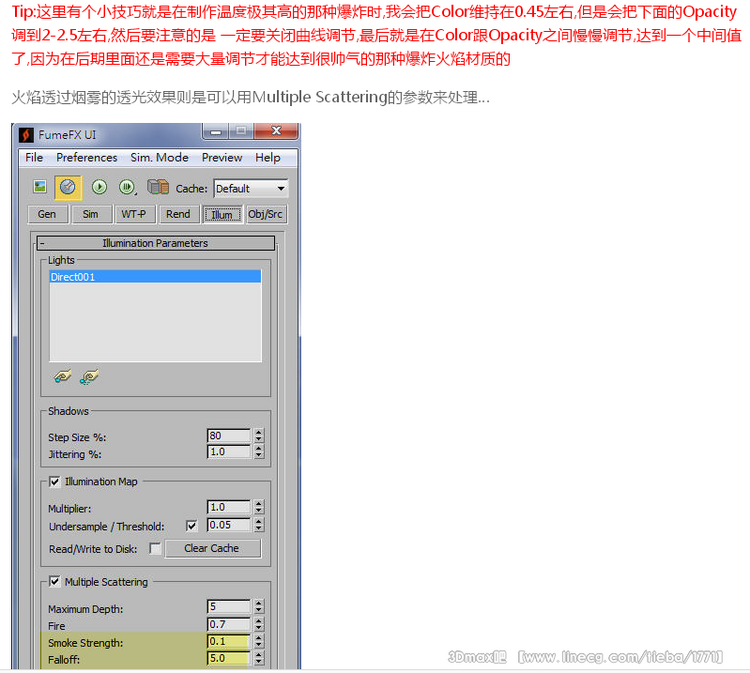The image size is (750, 673).
Task: Open the Cache dropdown set to Default
Action: pos(251,188)
